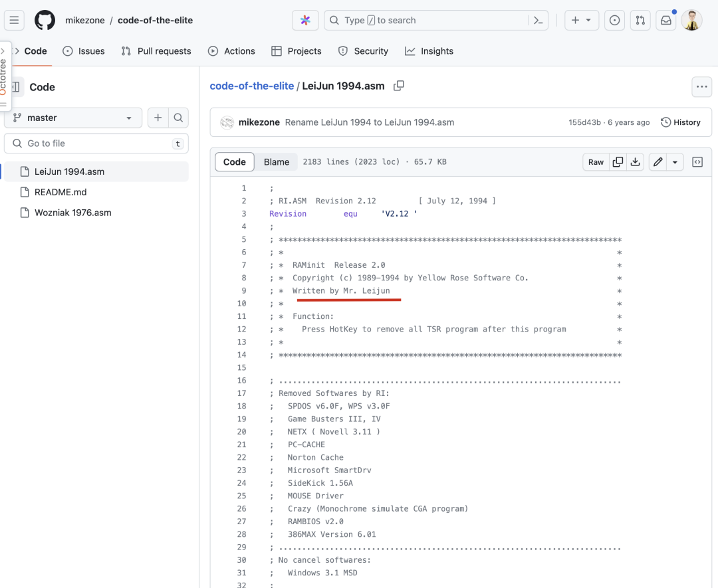The image size is (718, 588).
Task: Search files with magnifier icon in sidebar
Action: [178, 118]
